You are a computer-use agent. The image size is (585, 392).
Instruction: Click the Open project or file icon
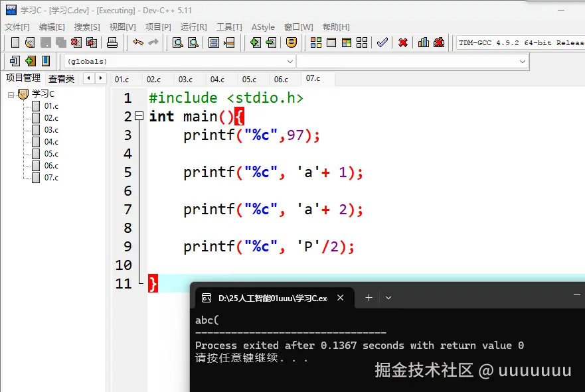[30, 42]
